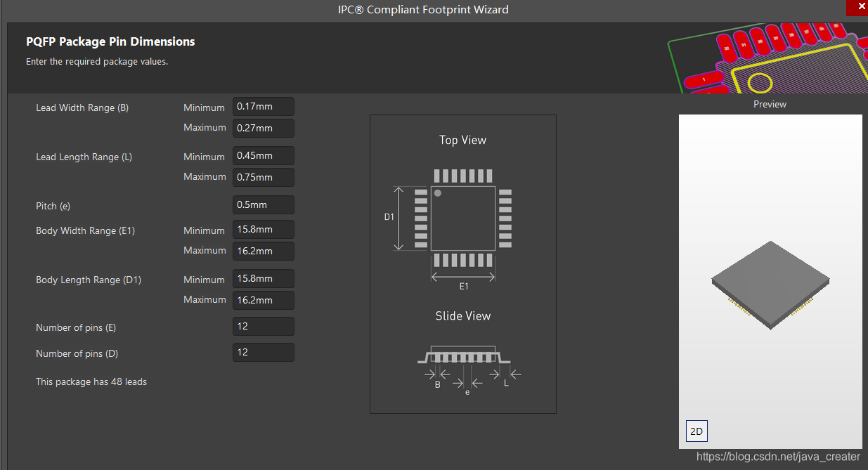This screenshot has width=868, height=470.
Task: Click 'Enter the required package values.' text
Action: [x=97, y=62]
